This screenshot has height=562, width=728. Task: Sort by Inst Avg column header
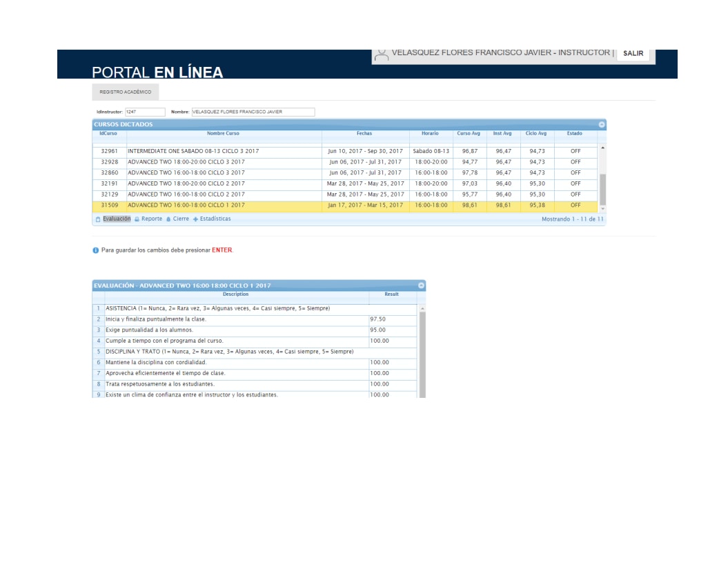click(x=502, y=134)
